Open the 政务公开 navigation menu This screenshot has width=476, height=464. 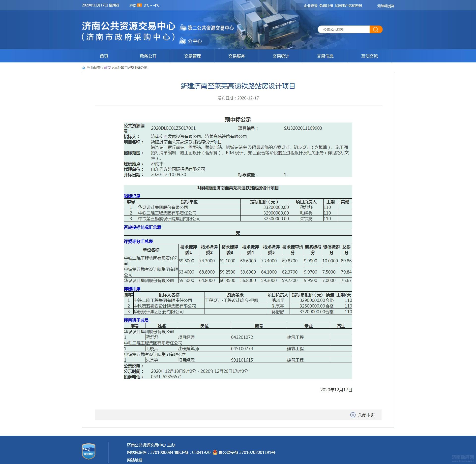pyautogui.click(x=148, y=56)
